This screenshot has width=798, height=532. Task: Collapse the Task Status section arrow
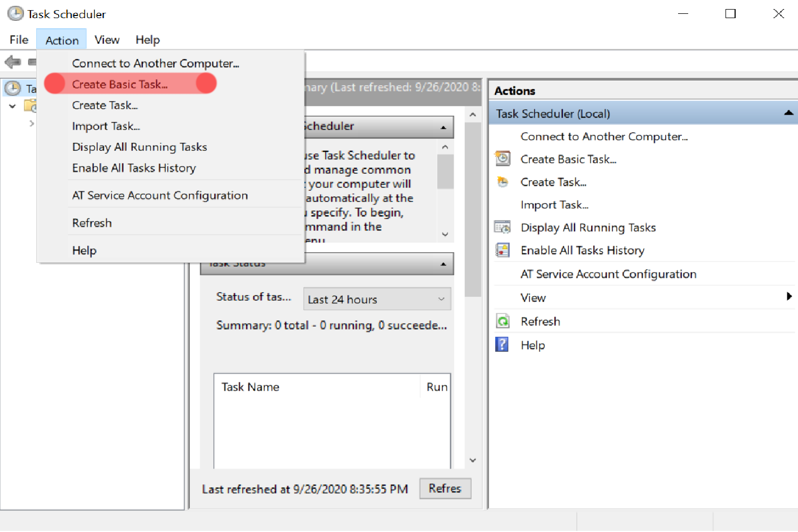click(443, 264)
